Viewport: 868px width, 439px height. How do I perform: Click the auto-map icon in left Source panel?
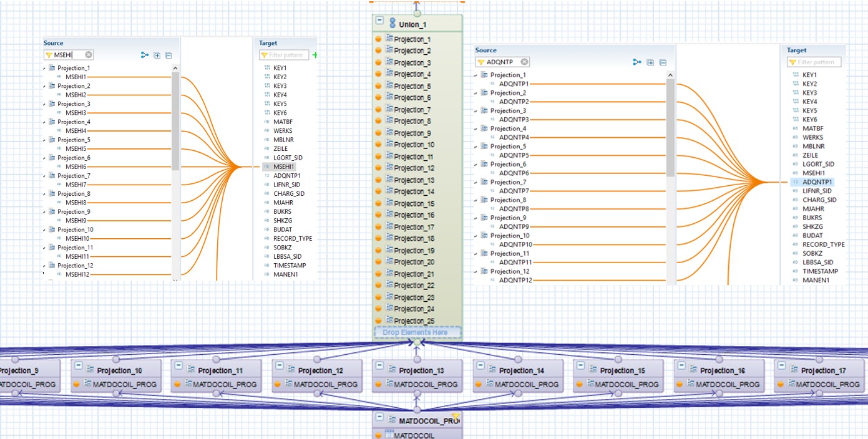pyautogui.click(x=144, y=54)
